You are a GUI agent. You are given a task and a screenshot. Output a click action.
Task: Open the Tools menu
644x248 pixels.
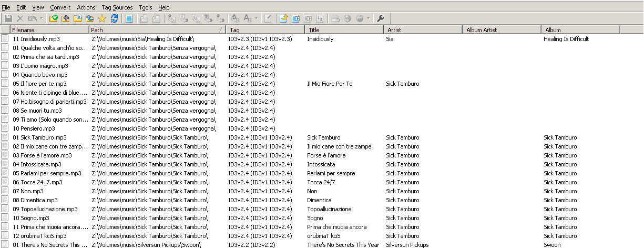pos(146,7)
